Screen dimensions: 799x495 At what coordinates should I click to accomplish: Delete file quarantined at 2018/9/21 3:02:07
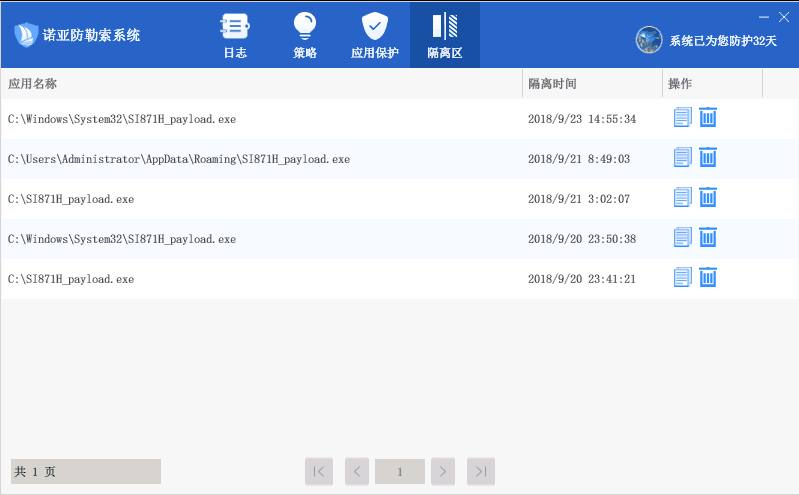tap(708, 197)
